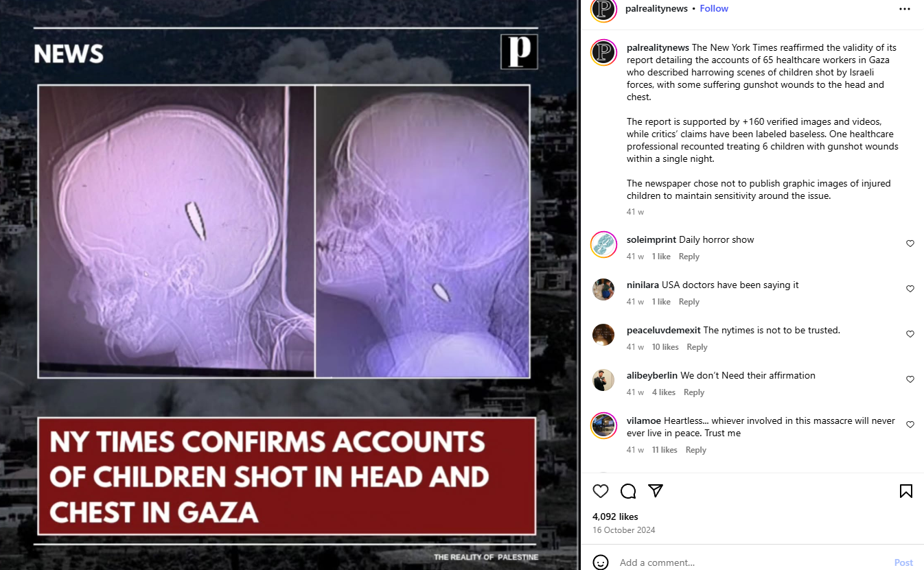Like the post with the heart icon
The height and width of the screenshot is (570, 924).
click(601, 491)
